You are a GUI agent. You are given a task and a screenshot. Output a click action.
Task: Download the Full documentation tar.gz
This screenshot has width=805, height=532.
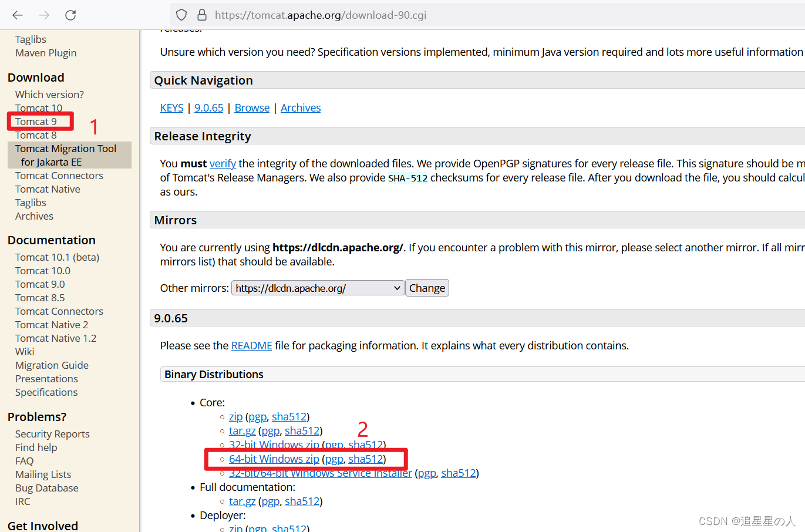click(x=242, y=501)
